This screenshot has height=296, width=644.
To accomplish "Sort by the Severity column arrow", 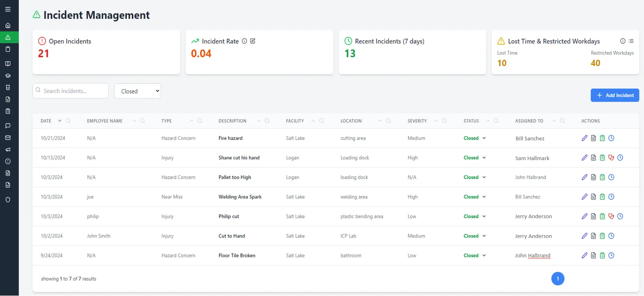I will coord(436,121).
